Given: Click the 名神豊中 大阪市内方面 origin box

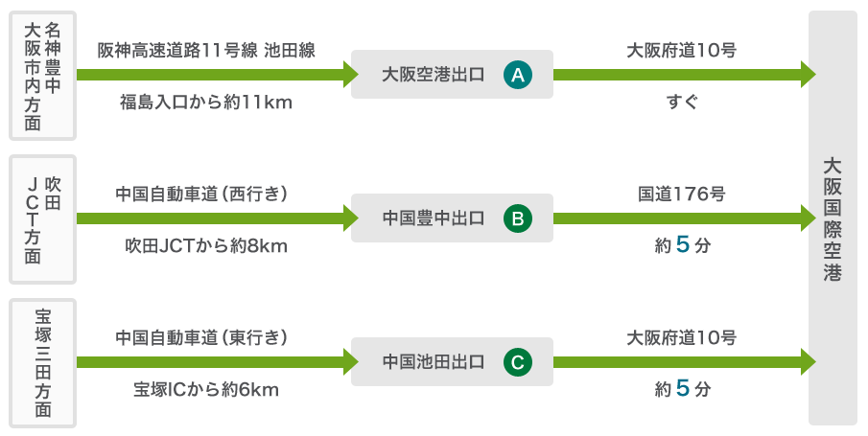Looking at the screenshot, I should tap(42, 74).
